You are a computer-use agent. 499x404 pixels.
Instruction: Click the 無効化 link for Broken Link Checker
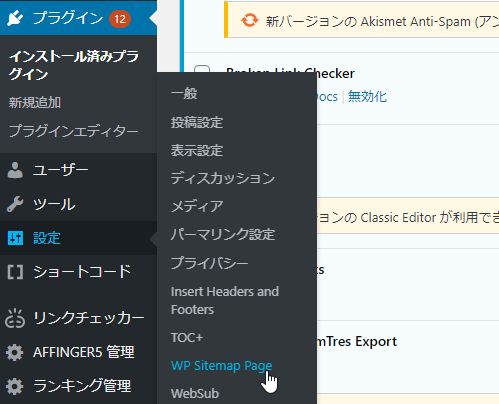click(x=367, y=97)
